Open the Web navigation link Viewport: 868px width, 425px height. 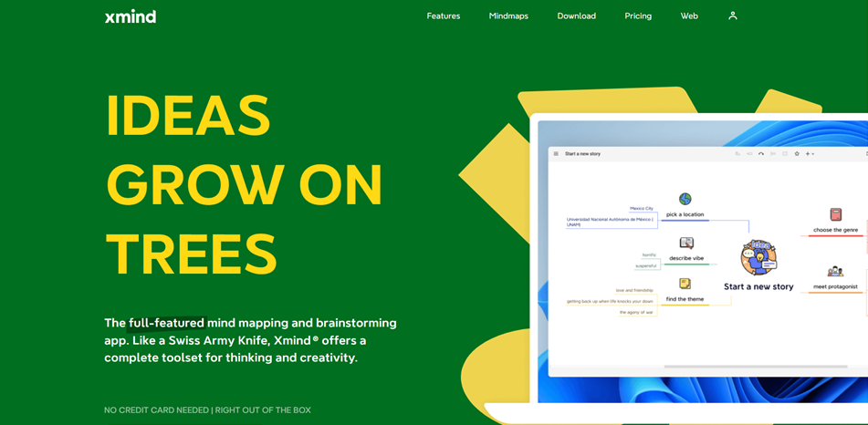[689, 16]
